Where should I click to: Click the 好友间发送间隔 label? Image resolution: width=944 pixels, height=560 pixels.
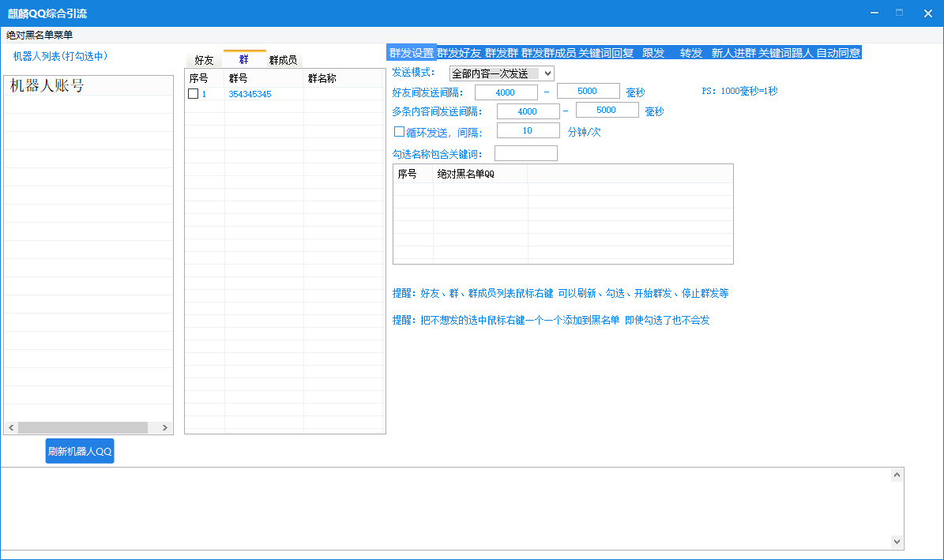click(x=427, y=92)
